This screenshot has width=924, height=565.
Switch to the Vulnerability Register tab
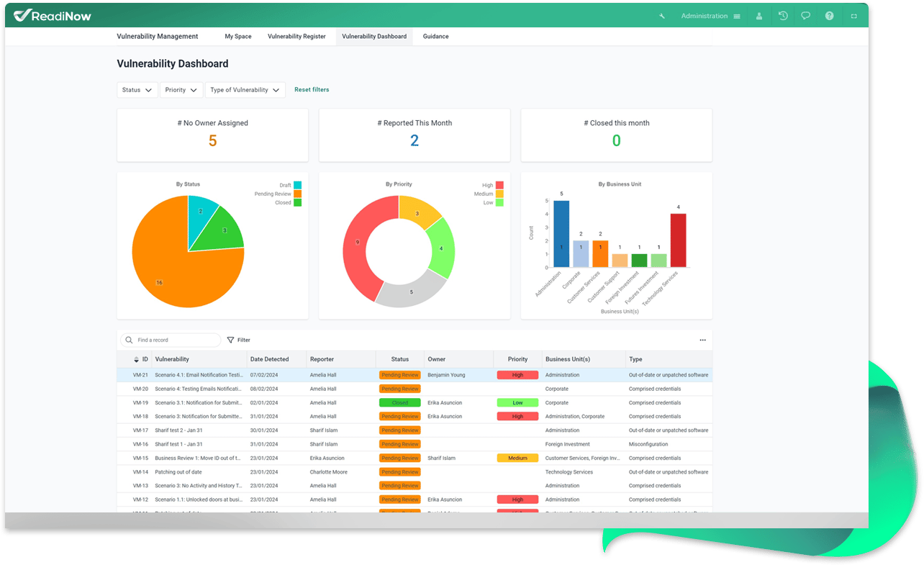pos(296,36)
